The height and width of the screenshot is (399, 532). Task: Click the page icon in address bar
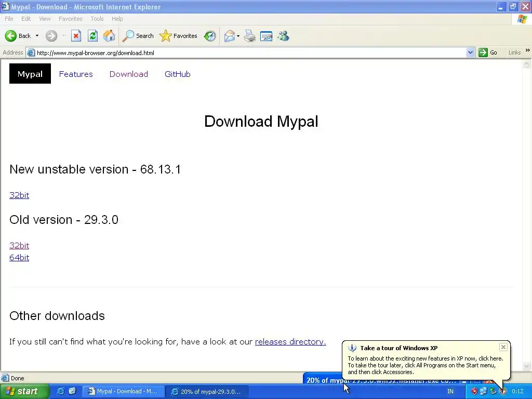pos(31,52)
